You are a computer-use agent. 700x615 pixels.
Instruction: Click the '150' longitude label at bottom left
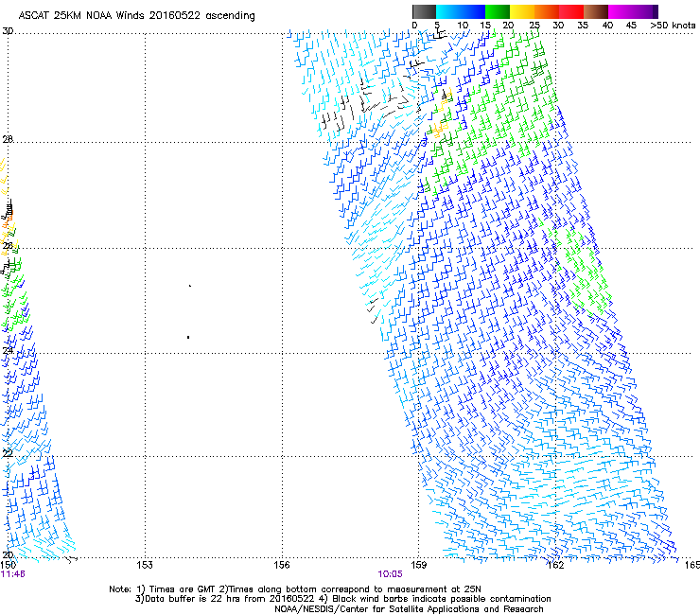pos(8,565)
